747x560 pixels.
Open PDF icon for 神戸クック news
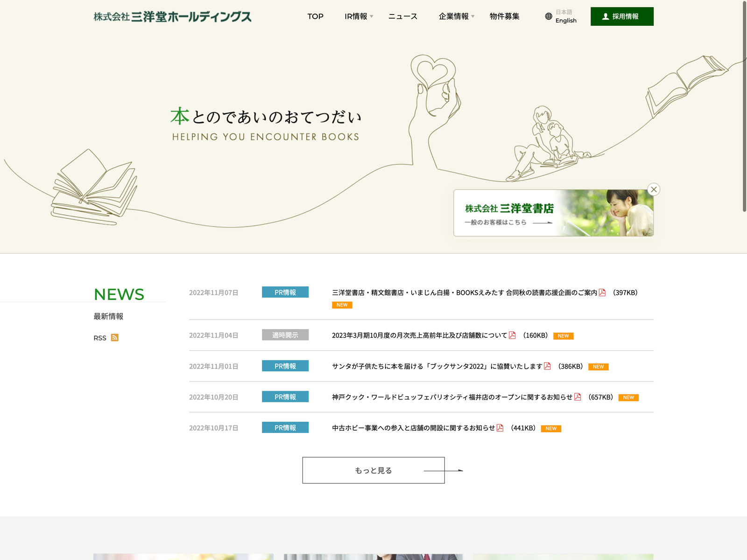(578, 397)
